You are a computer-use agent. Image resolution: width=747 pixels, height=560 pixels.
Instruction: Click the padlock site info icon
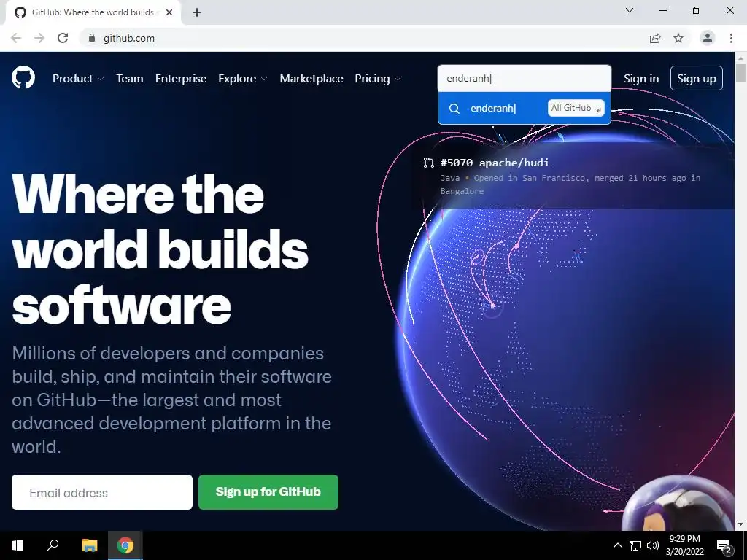(x=92, y=38)
